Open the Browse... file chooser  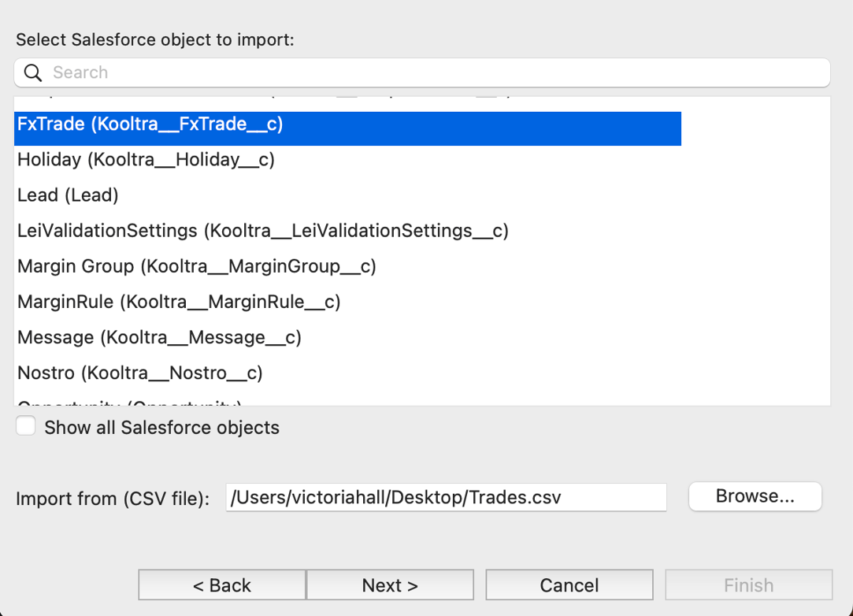click(x=755, y=496)
